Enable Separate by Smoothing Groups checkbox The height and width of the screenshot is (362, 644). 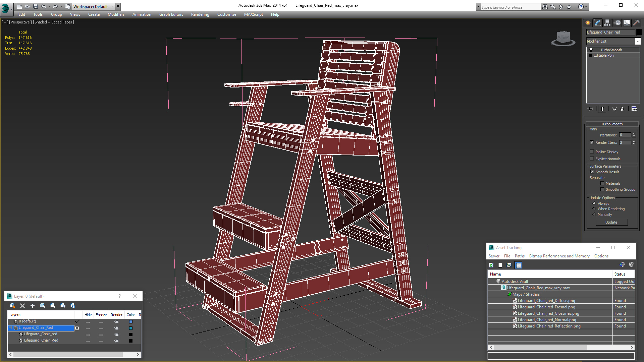tap(602, 189)
